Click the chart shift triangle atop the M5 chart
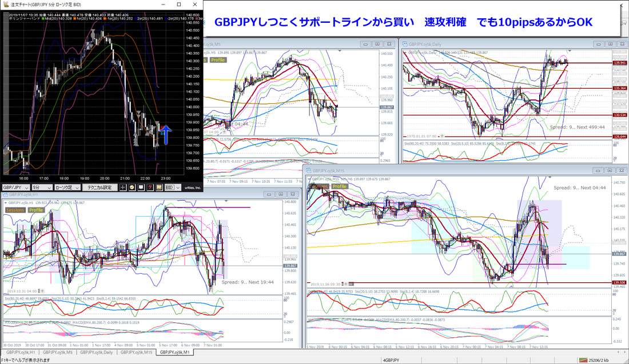The image size is (629, 364). click(x=340, y=51)
